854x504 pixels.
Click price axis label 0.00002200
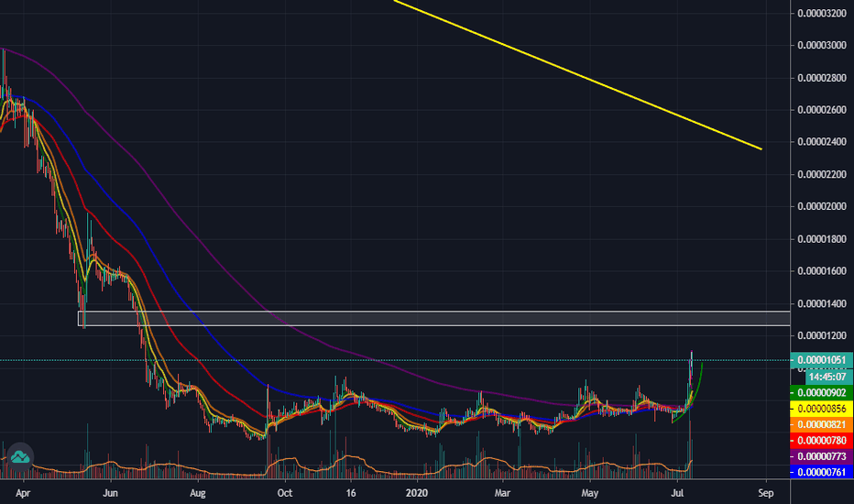(822, 174)
